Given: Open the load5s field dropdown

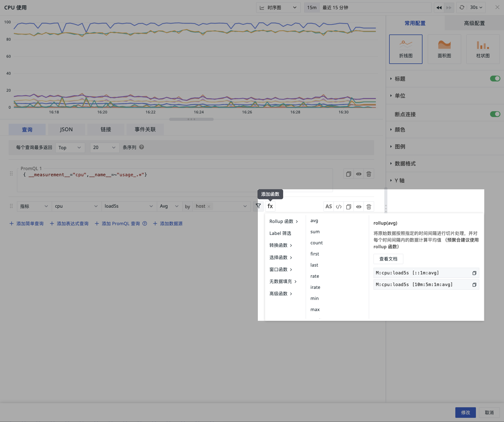Looking at the screenshot, I should pyautogui.click(x=129, y=206).
